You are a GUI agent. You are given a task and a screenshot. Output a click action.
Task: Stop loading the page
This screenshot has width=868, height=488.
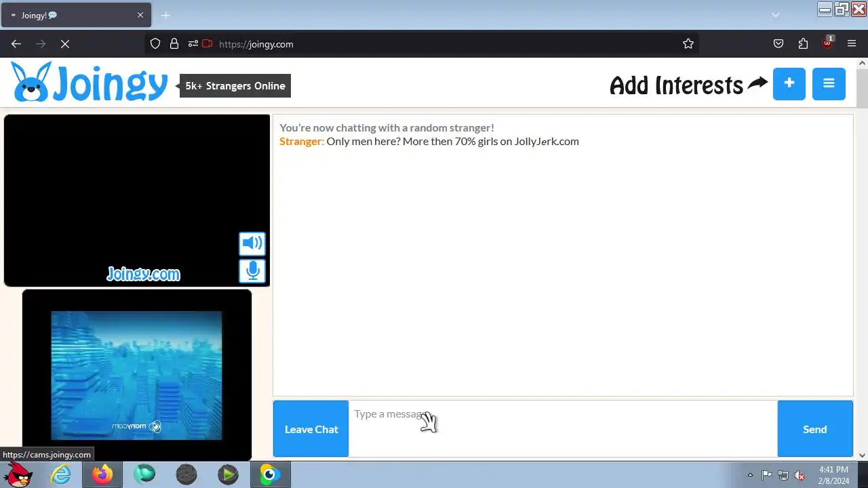click(65, 44)
